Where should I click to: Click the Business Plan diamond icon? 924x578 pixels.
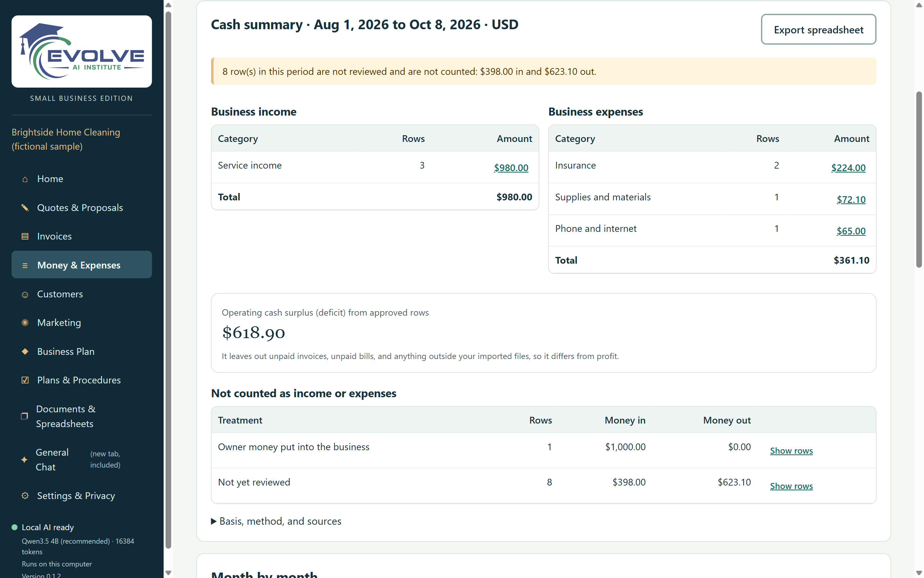coord(25,352)
